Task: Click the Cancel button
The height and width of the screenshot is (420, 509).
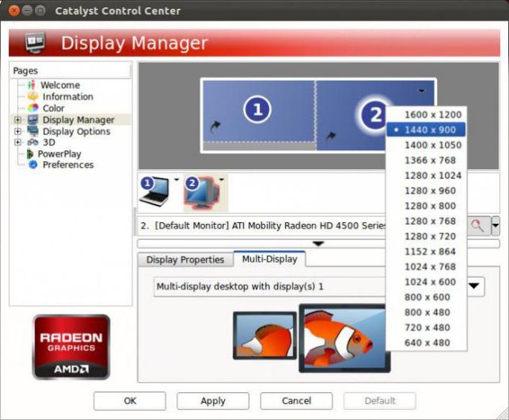Action: pos(296,401)
